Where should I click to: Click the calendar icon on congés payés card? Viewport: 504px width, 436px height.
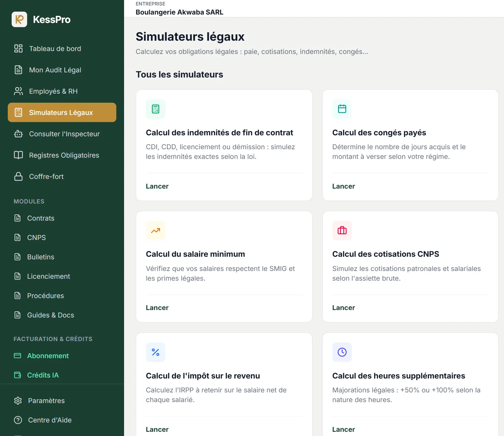click(x=342, y=109)
